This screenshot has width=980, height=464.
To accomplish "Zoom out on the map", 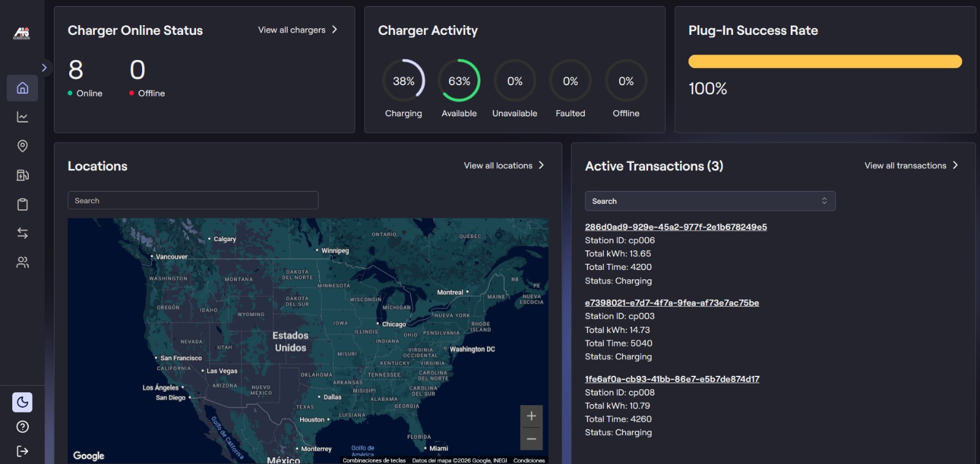I will [531, 438].
